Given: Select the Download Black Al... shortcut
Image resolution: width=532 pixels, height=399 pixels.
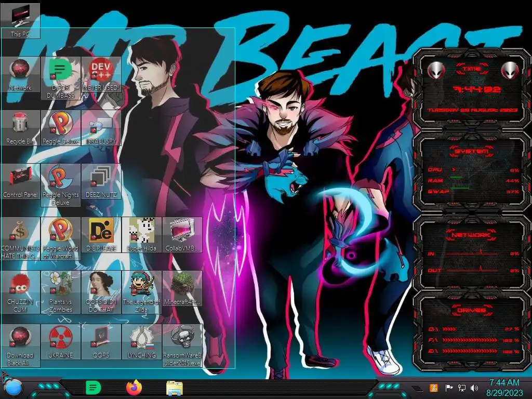Looking at the screenshot, I should coord(20,345).
